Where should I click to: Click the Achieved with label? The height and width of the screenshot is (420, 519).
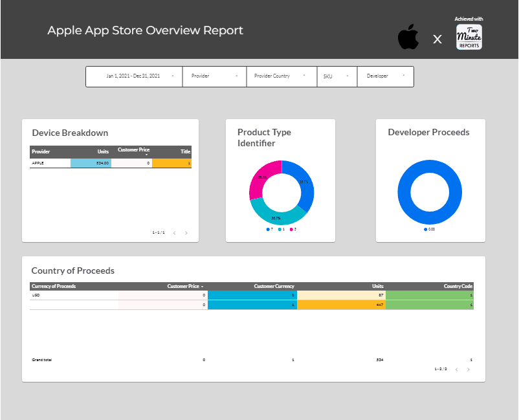pos(469,19)
